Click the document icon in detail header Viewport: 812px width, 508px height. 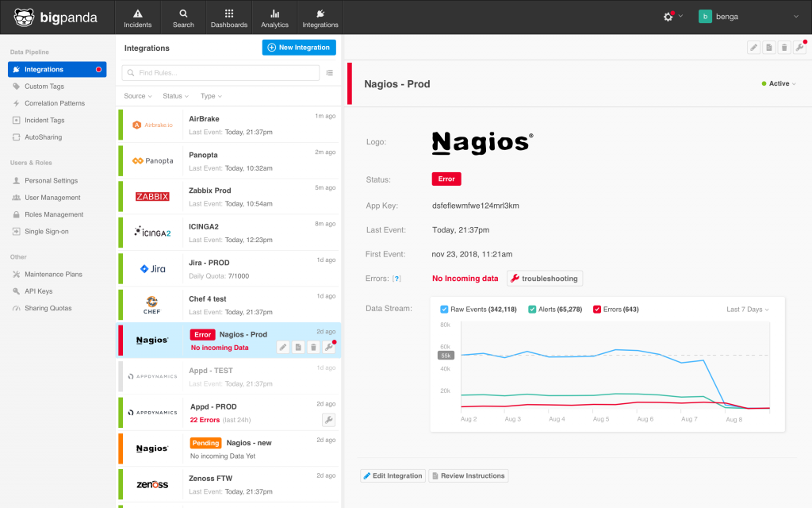769,48
